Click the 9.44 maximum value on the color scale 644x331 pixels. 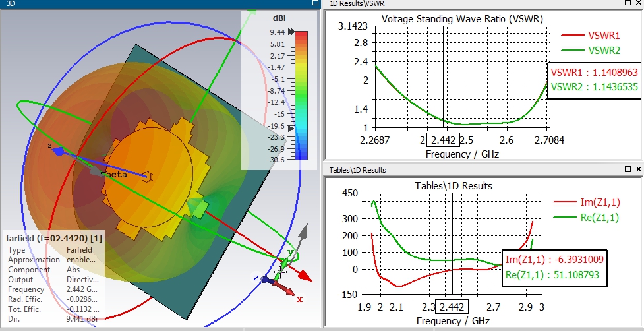pos(278,32)
